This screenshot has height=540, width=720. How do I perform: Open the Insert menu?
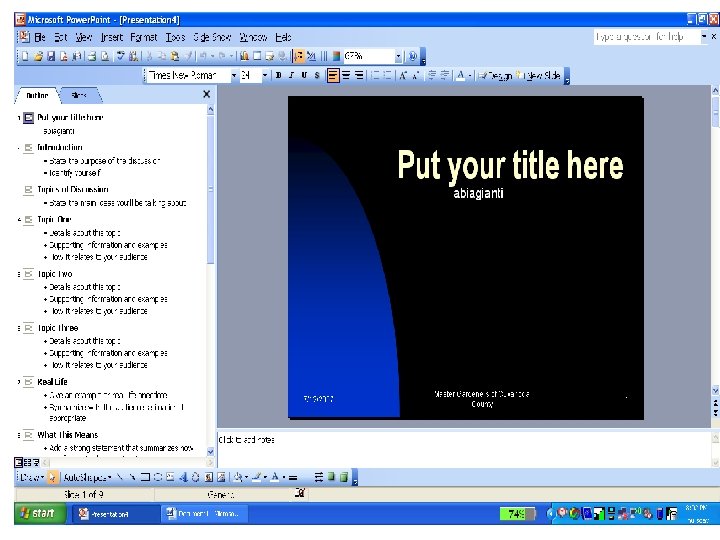point(112,37)
